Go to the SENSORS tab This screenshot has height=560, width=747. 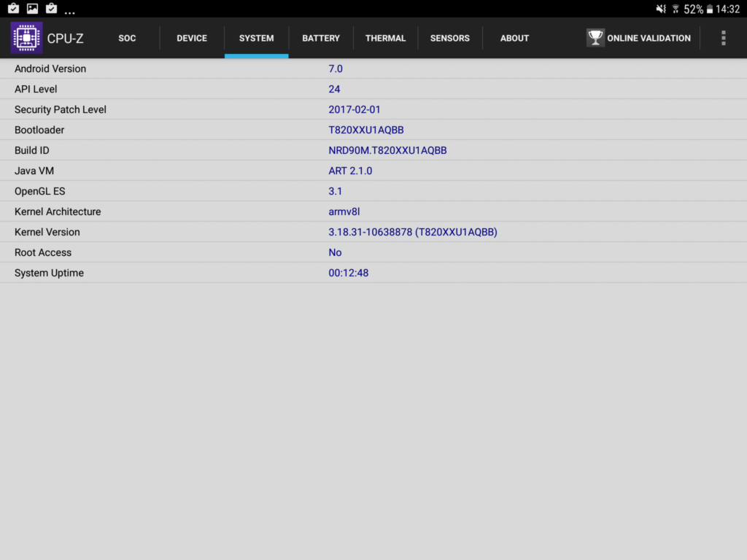click(x=449, y=38)
